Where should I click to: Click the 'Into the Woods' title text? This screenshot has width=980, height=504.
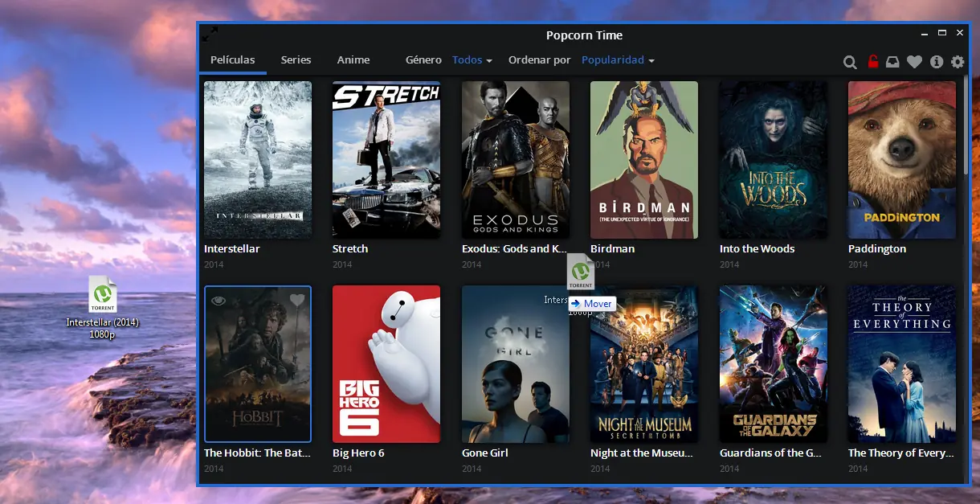(x=757, y=249)
